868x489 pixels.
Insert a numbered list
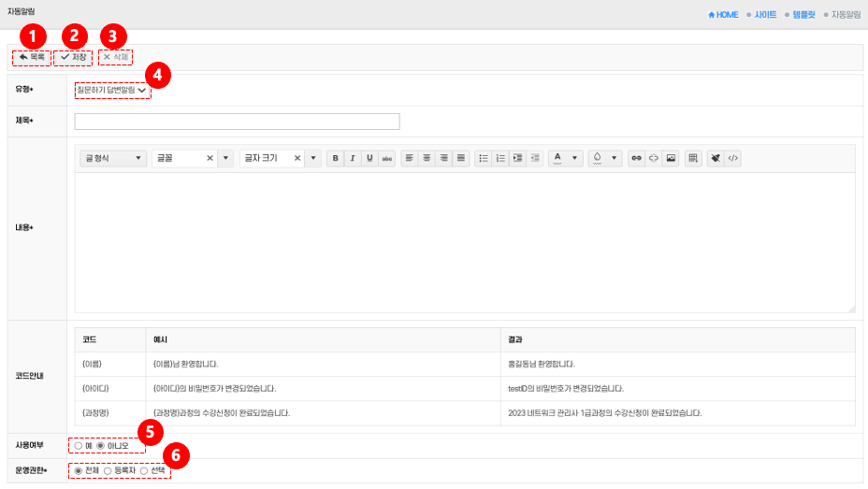click(500, 159)
